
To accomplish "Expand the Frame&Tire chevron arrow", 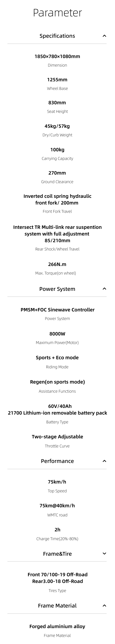I will 104,553.
